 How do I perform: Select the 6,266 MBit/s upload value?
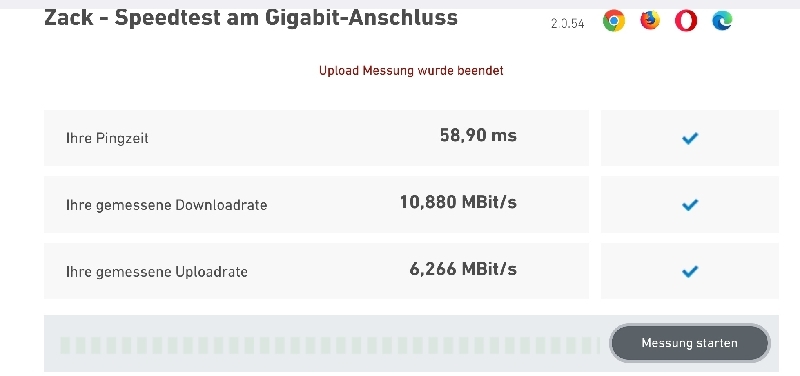pos(463,269)
